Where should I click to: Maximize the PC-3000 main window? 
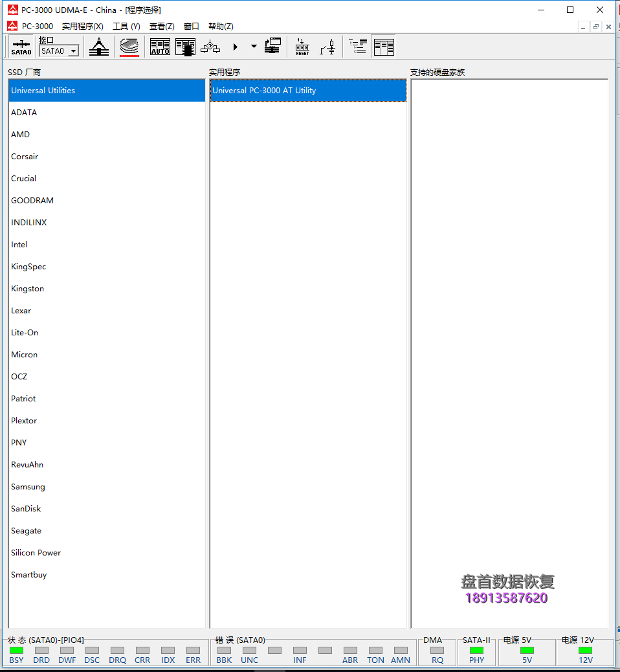[570, 10]
